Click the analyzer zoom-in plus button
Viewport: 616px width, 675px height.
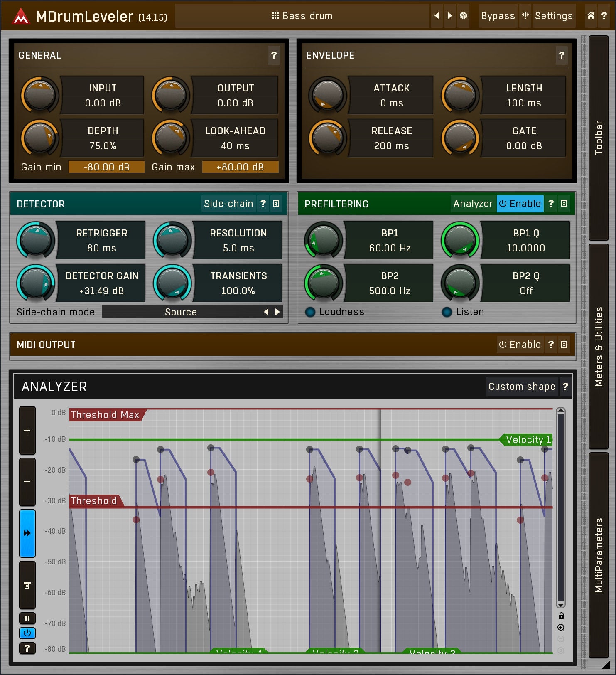point(27,430)
